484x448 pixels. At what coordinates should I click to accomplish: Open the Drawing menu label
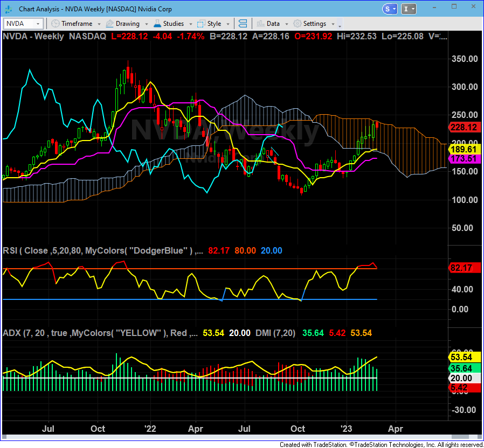127,24
